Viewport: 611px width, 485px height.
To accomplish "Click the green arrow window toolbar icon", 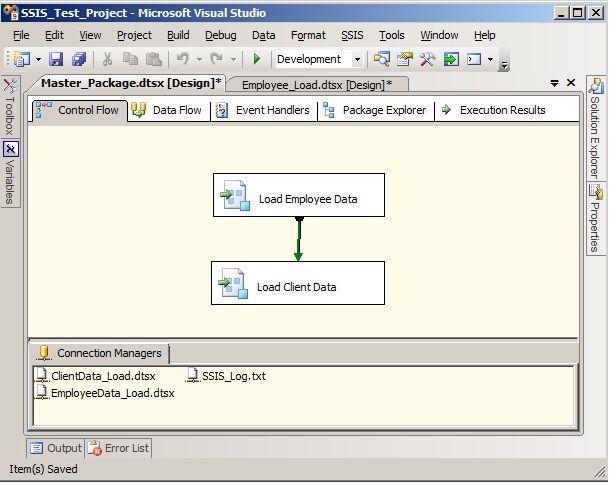I will (x=451, y=59).
